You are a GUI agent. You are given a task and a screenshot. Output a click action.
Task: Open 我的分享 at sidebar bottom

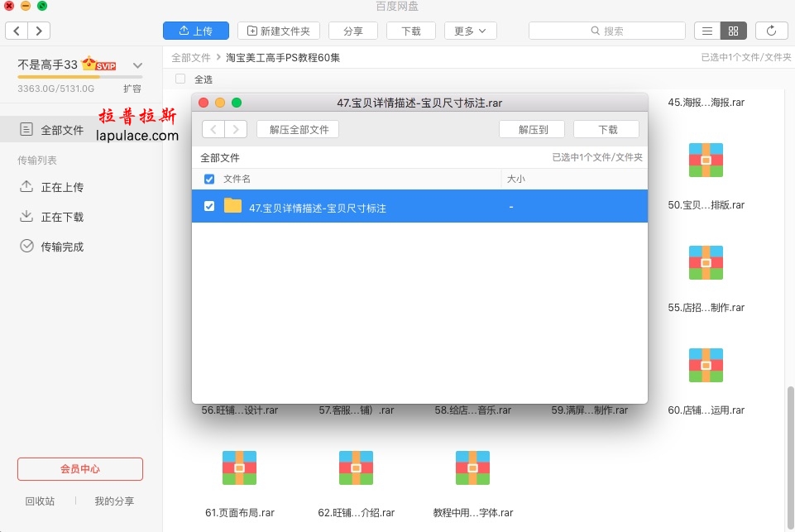114,501
